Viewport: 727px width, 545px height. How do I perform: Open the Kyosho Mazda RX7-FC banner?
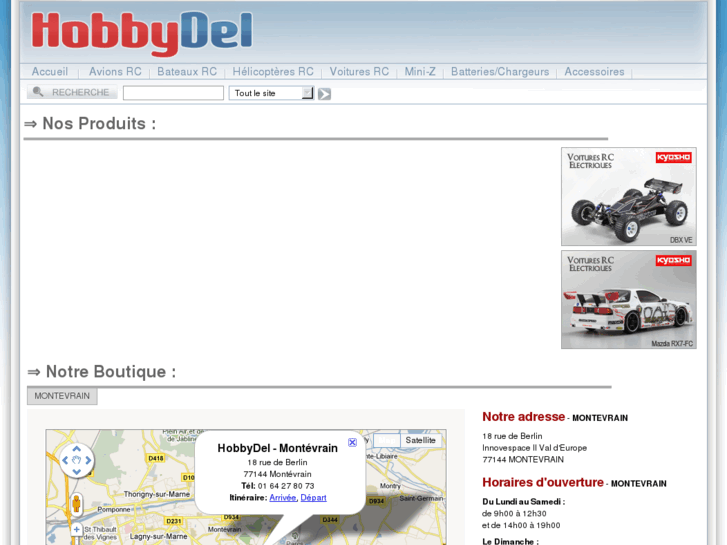(629, 300)
